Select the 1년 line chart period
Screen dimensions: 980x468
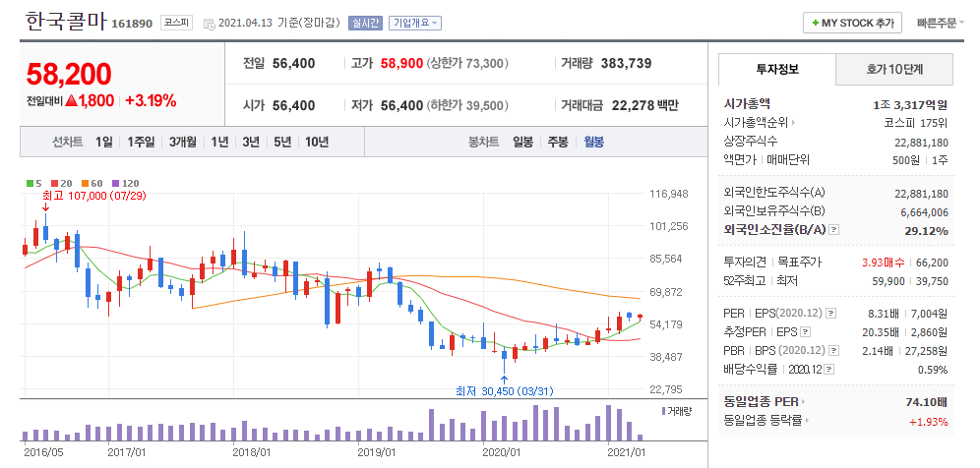[219, 142]
